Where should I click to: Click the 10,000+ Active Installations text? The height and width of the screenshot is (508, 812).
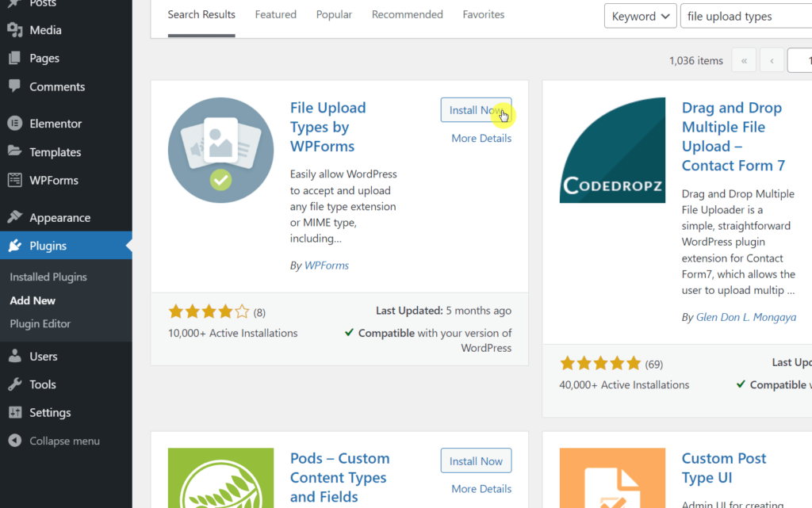pyautogui.click(x=232, y=333)
